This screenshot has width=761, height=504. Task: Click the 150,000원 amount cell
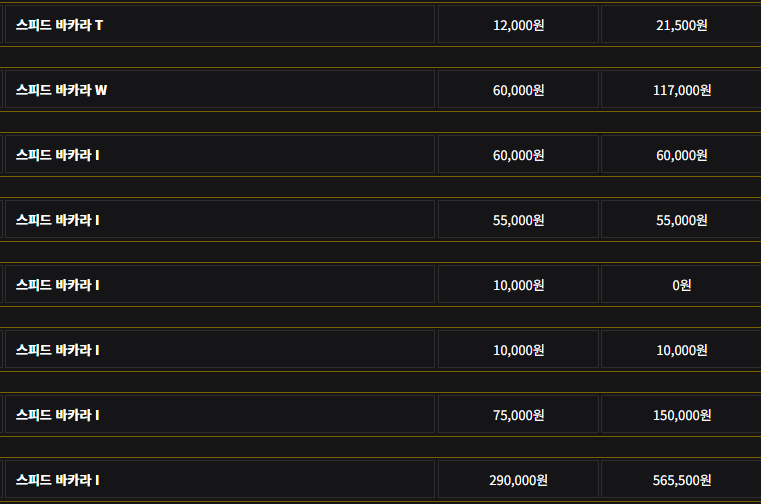(681, 415)
